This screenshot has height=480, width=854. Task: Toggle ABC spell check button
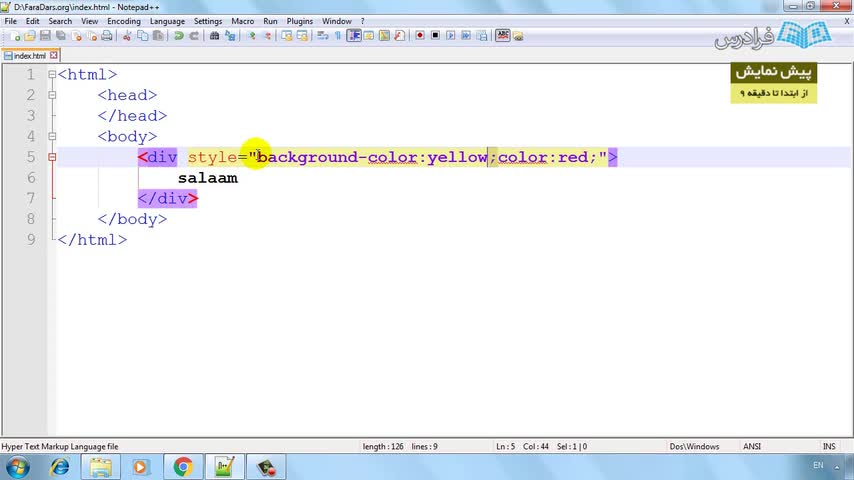click(x=502, y=36)
